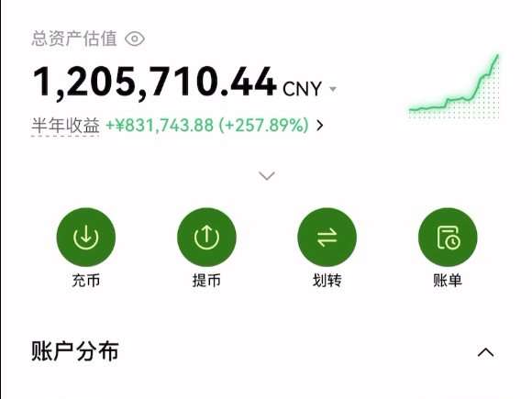
Task: Click the 划转 text label
Action: coord(327,281)
